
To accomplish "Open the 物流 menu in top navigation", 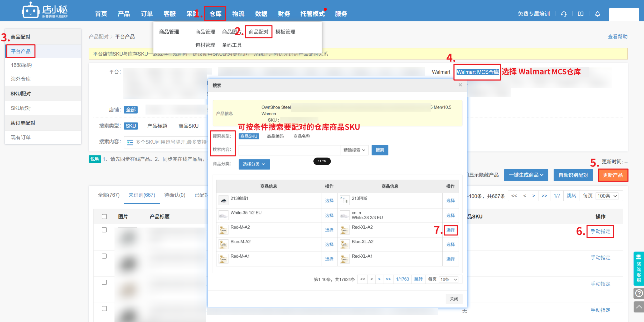I will [x=238, y=14].
